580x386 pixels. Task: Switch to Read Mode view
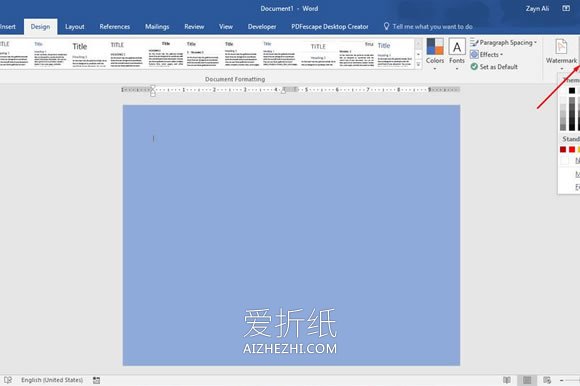pyautogui.click(x=507, y=380)
